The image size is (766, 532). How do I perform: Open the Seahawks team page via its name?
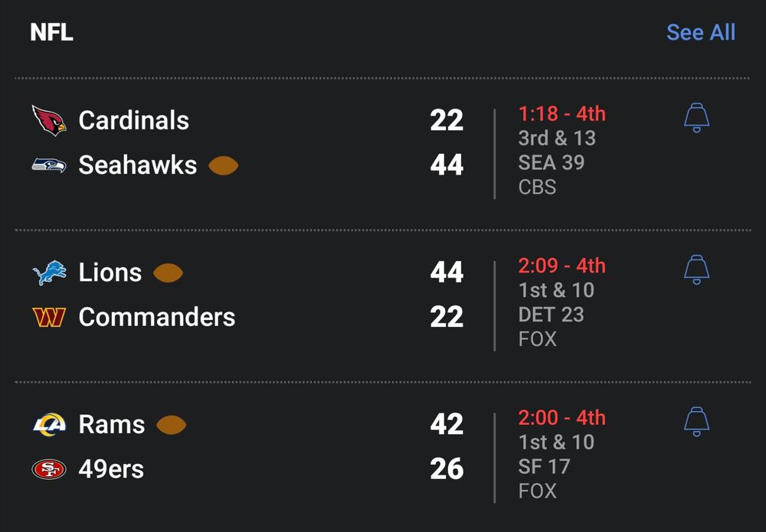[x=137, y=165]
